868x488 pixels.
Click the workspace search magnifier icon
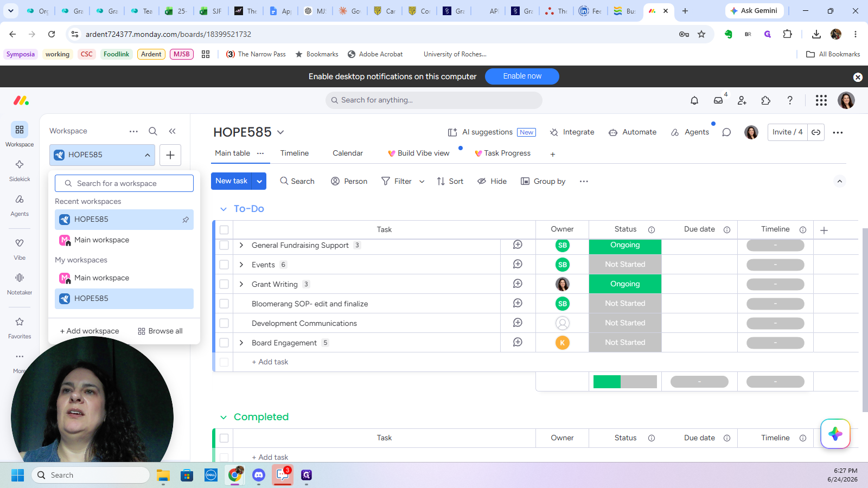pos(153,131)
